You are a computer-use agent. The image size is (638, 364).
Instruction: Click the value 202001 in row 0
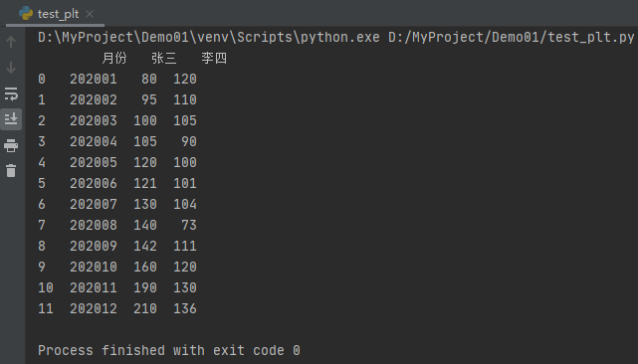click(x=94, y=79)
